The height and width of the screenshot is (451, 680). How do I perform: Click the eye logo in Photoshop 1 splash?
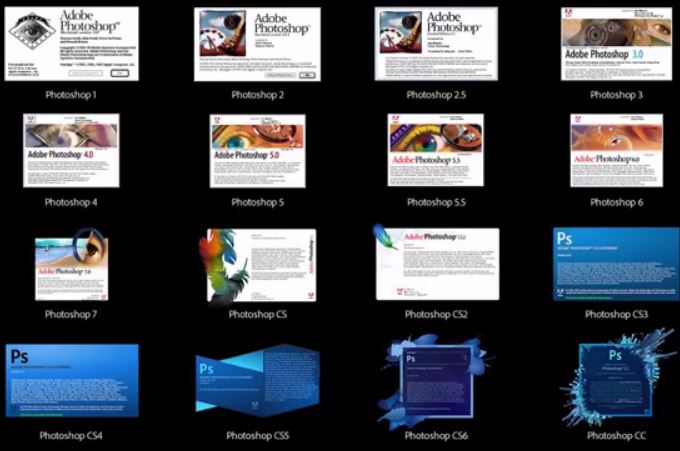point(32,29)
